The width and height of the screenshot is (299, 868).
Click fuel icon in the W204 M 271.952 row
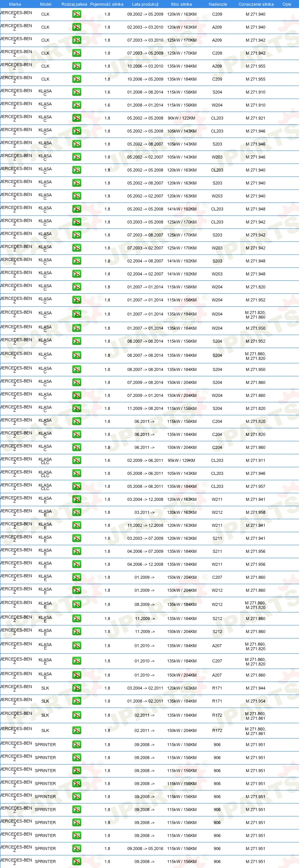pyautogui.click(x=77, y=300)
